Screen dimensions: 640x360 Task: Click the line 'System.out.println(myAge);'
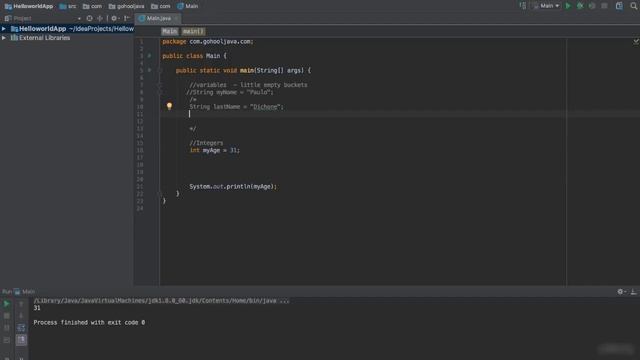(x=233, y=186)
